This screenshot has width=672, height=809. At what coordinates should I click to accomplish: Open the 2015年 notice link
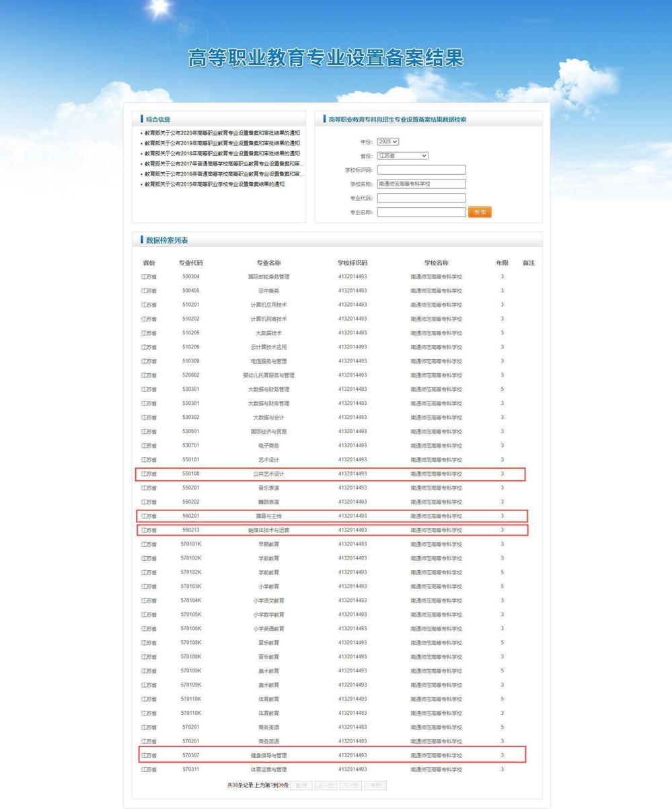pos(215,184)
